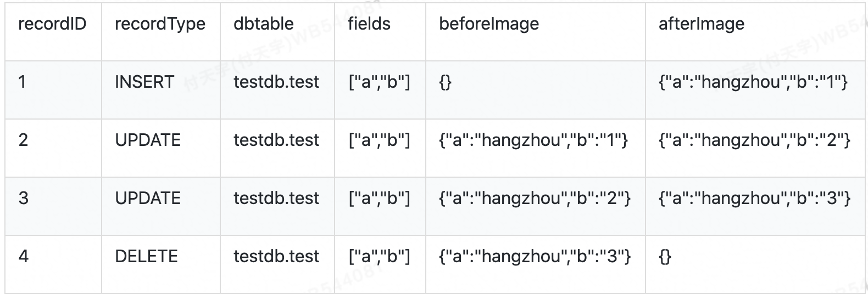The image size is (868, 294).
Task: Select beforeImage value in the DELETE row
Action: pyautogui.click(x=535, y=257)
